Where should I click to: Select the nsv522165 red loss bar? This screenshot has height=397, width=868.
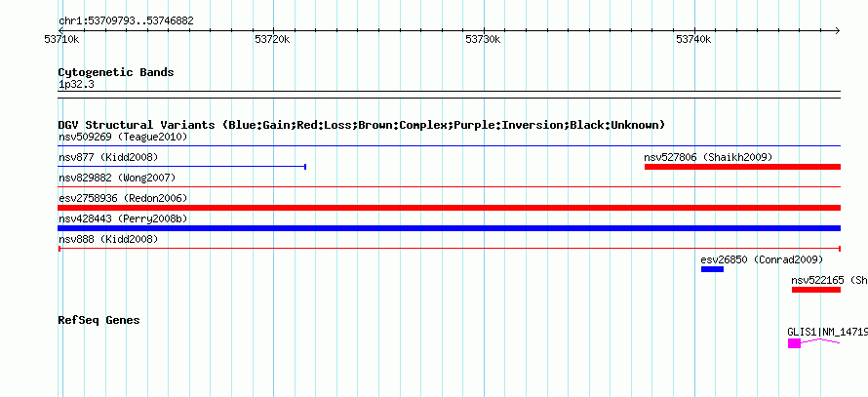[816, 290]
